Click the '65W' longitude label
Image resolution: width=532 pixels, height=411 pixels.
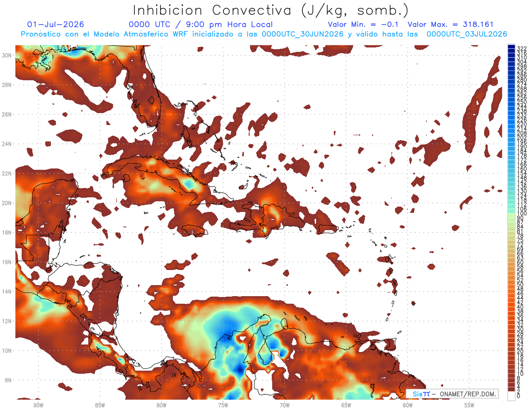tap(346, 405)
